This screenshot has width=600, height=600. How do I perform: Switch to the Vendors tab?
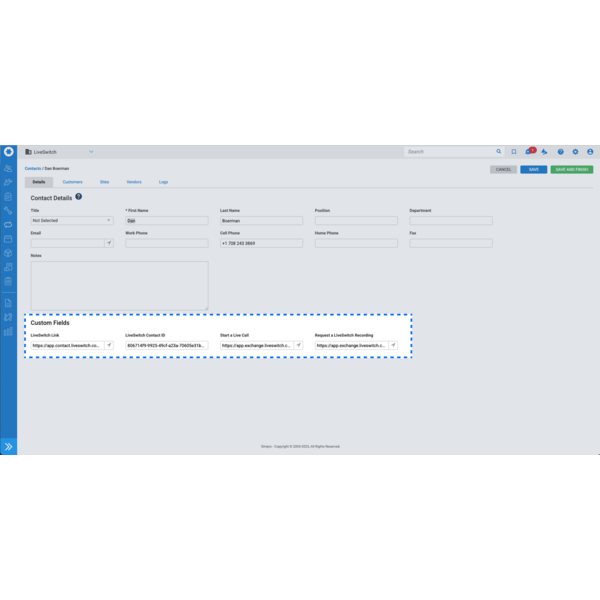[x=134, y=182]
